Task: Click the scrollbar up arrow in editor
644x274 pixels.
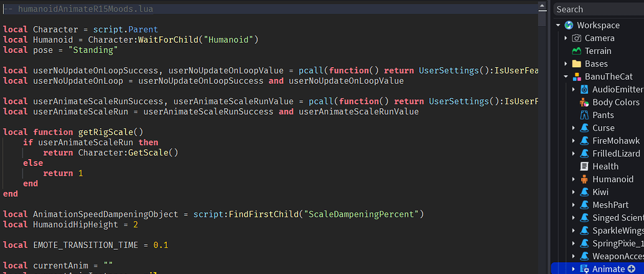Action: pyautogui.click(x=542, y=5)
